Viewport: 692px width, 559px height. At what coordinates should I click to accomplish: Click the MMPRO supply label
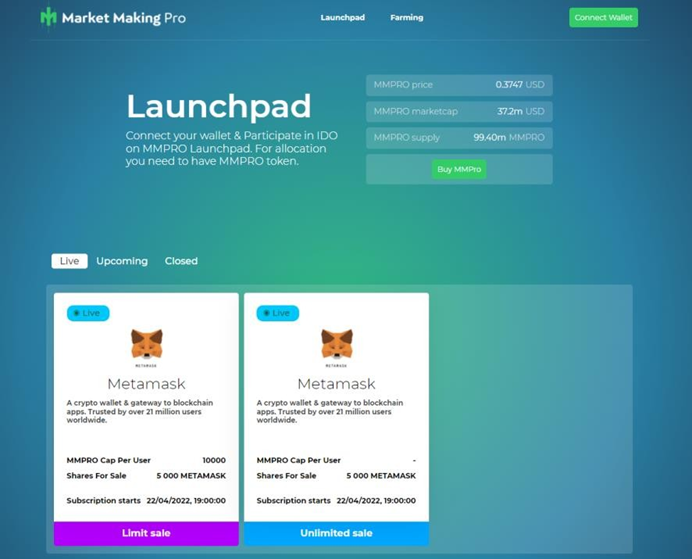pyautogui.click(x=406, y=138)
